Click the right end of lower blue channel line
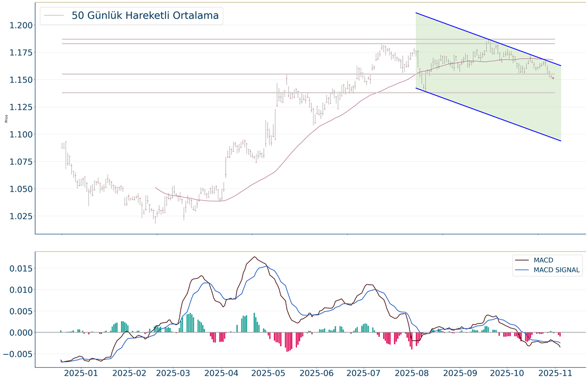 pos(561,141)
